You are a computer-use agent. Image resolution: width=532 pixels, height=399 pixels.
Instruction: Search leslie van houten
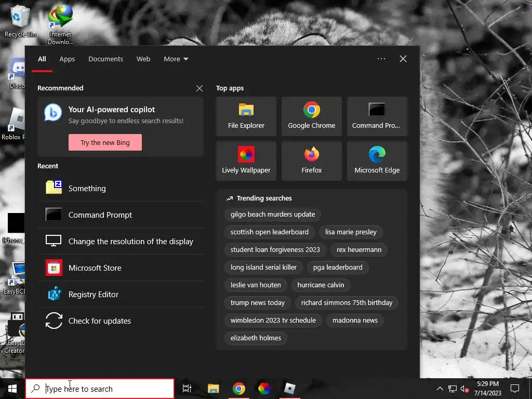(x=256, y=285)
